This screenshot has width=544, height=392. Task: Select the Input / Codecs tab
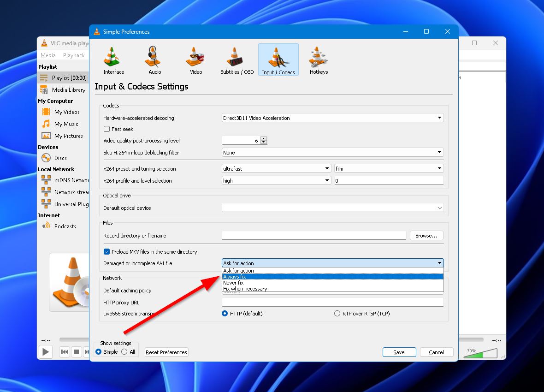click(x=278, y=59)
